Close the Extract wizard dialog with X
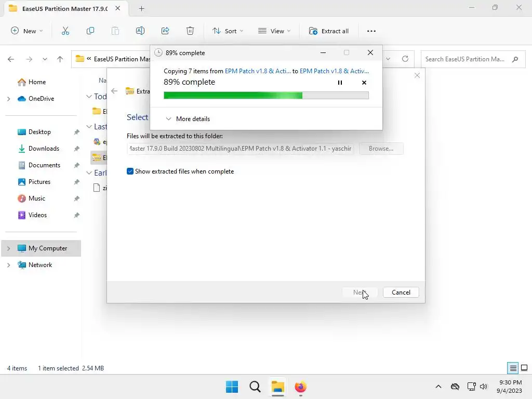 click(x=417, y=75)
